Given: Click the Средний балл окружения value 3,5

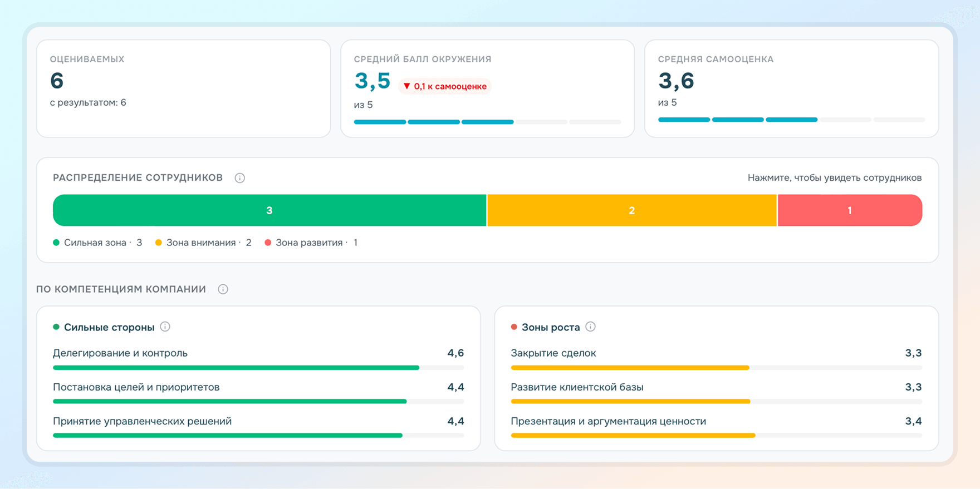Looking at the screenshot, I should [x=373, y=81].
